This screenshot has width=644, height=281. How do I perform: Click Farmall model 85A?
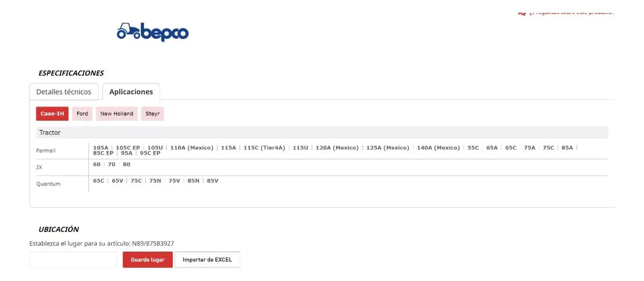pyautogui.click(x=567, y=148)
